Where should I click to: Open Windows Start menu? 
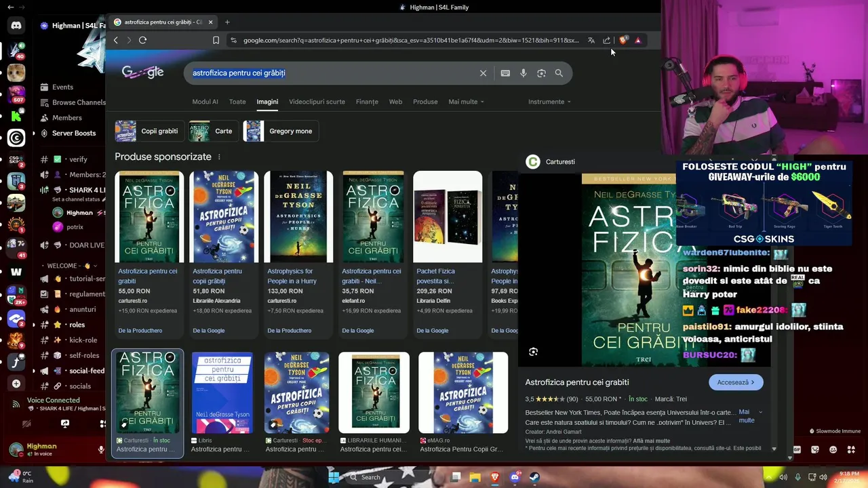point(334,477)
